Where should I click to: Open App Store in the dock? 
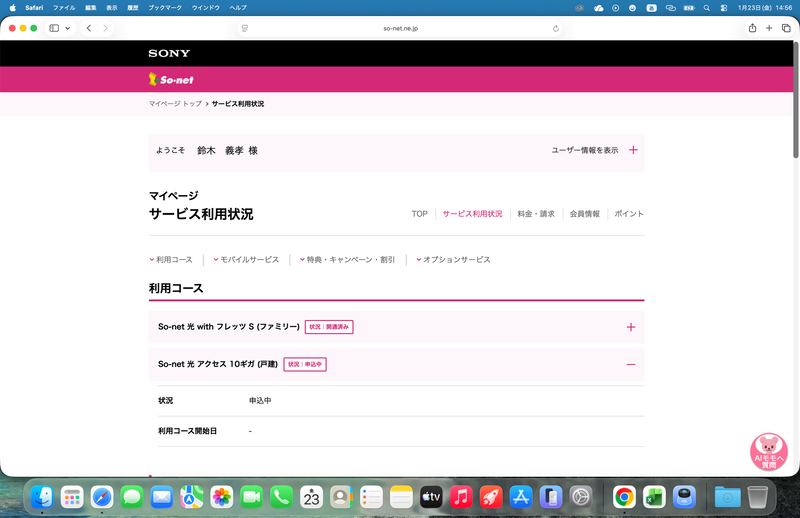tap(521, 497)
